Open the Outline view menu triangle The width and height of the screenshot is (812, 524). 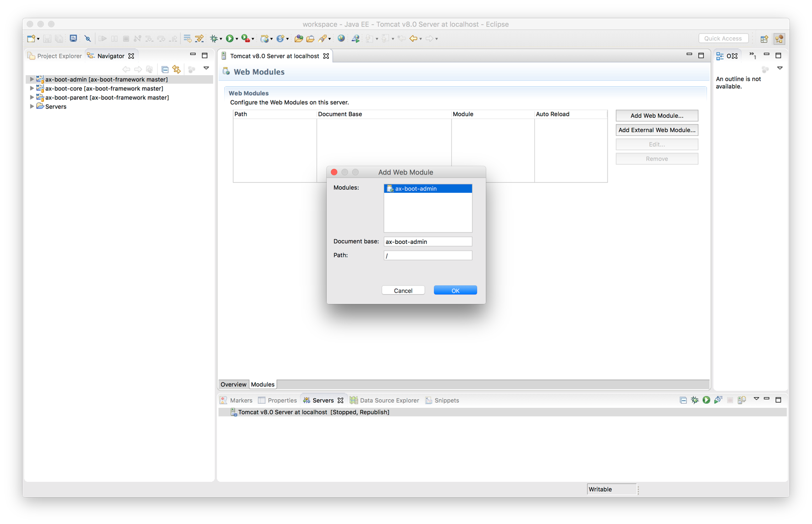(x=780, y=68)
